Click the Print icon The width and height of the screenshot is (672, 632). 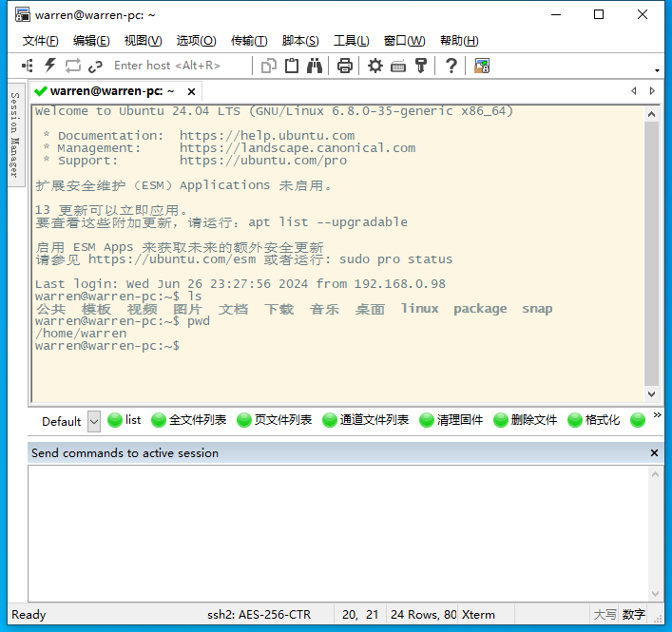[345, 66]
